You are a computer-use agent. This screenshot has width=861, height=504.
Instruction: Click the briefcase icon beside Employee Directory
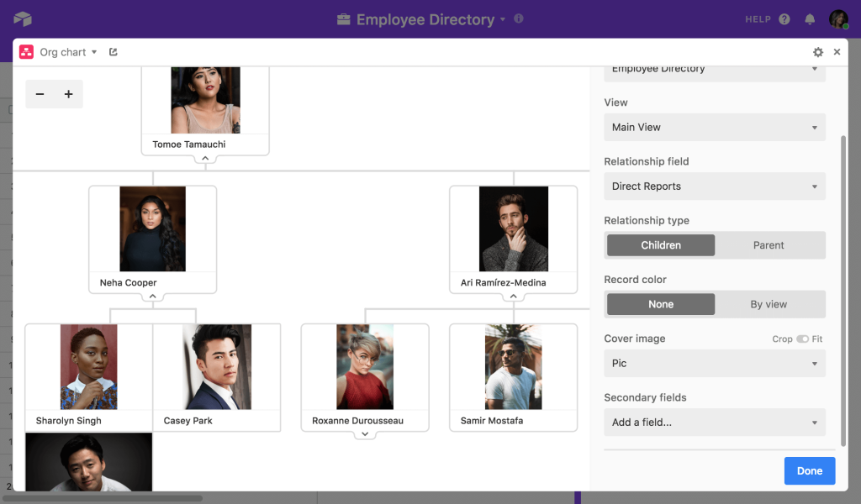tap(344, 20)
